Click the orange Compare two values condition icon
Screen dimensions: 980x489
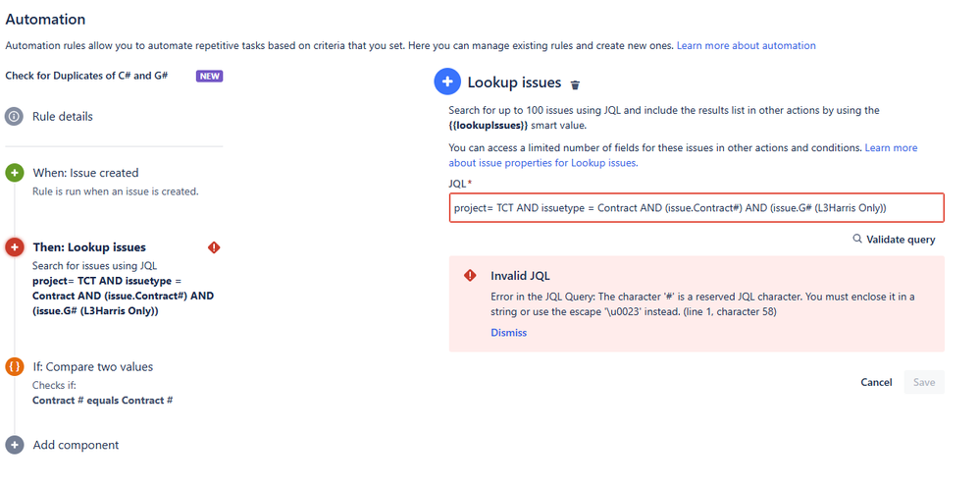click(15, 366)
